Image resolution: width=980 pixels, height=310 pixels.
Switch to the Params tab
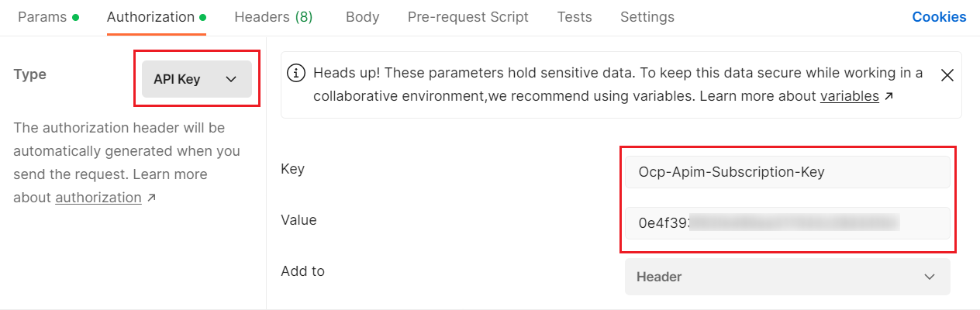tap(42, 17)
